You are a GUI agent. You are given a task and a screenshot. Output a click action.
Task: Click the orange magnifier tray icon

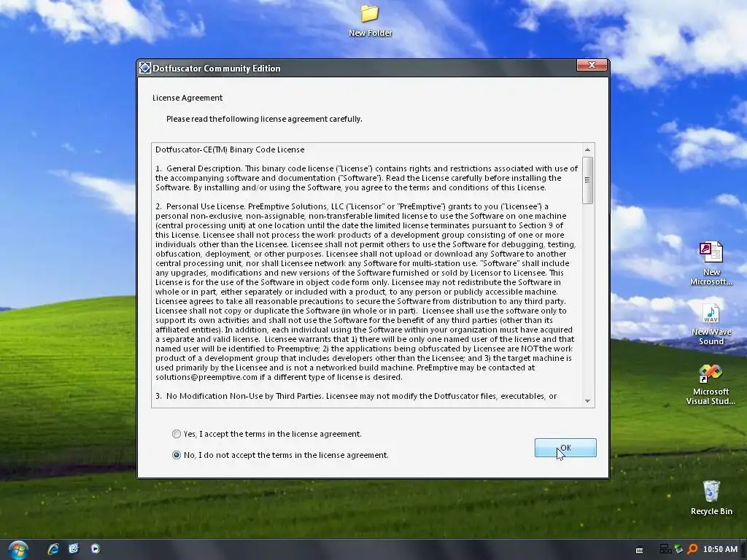pyautogui.click(x=692, y=549)
